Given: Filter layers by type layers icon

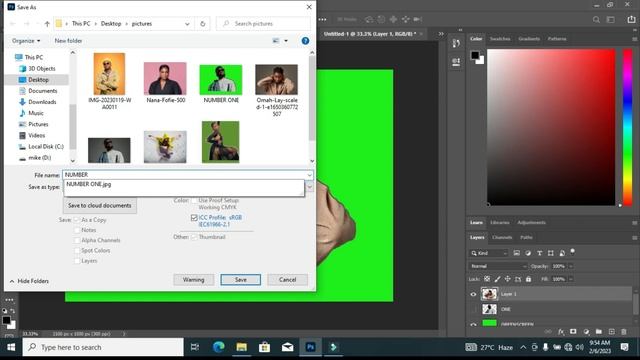Looking at the screenshot, I should click(540, 253).
